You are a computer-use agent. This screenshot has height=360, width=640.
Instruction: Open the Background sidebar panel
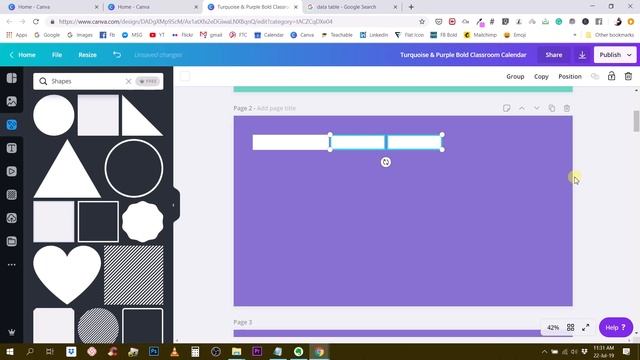pos(11,195)
